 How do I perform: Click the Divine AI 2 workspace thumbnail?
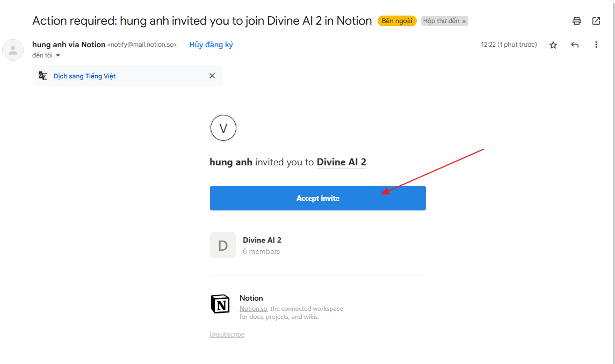coord(223,245)
